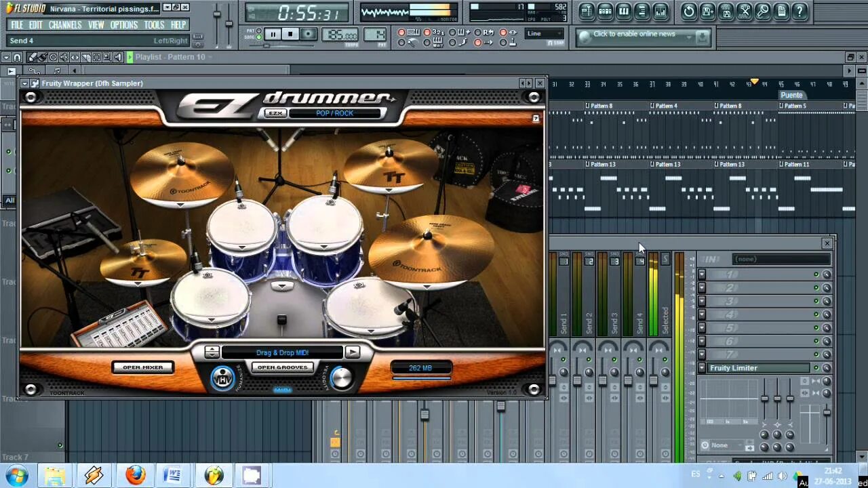
Task: Stop playback with the transport stop button
Action: tap(290, 34)
